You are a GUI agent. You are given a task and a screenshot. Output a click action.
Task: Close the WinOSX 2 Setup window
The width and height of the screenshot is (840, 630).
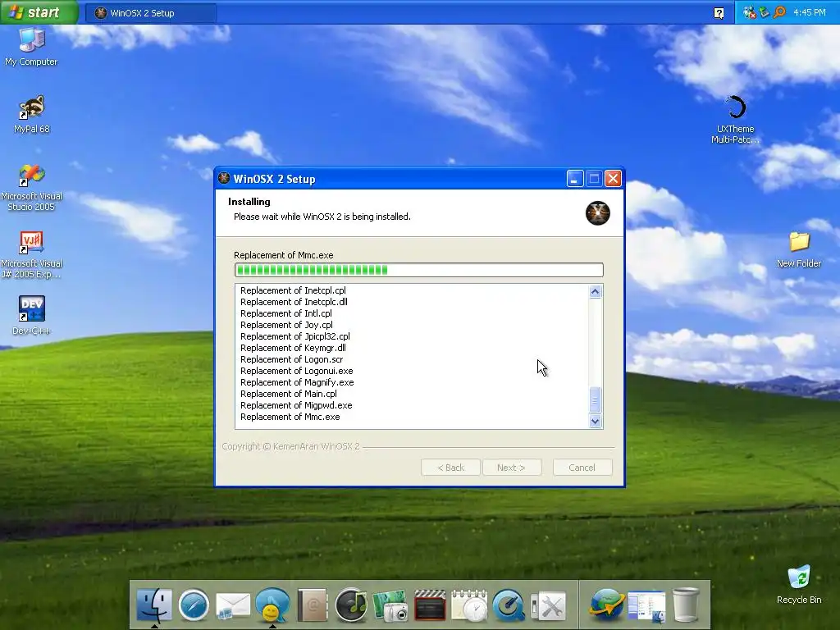[x=613, y=178]
